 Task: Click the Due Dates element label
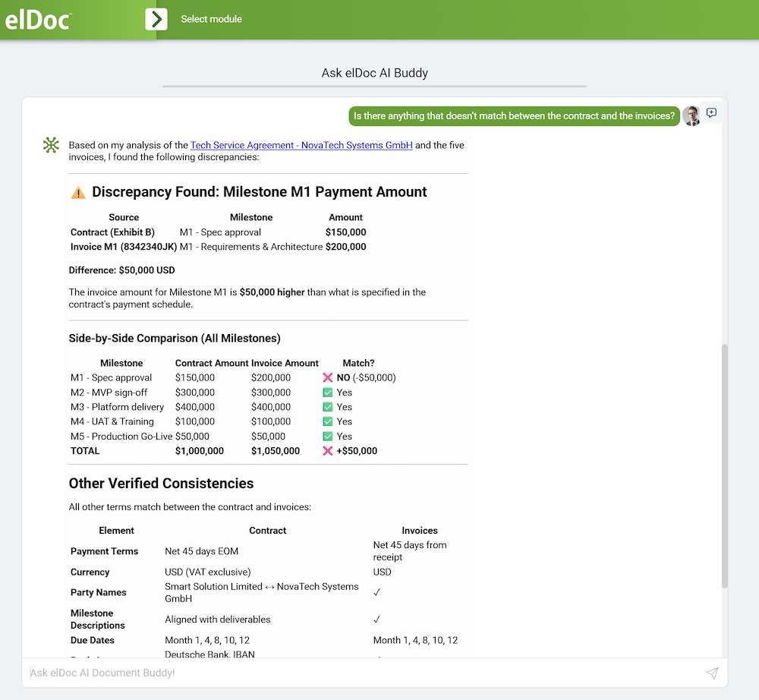[x=93, y=641]
